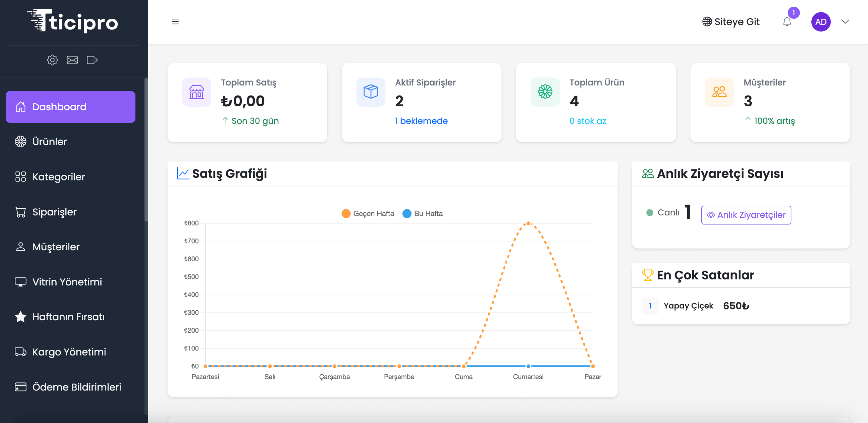Click the Anlık Ziyaretçiler button
868x423 pixels.
[746, 215]
